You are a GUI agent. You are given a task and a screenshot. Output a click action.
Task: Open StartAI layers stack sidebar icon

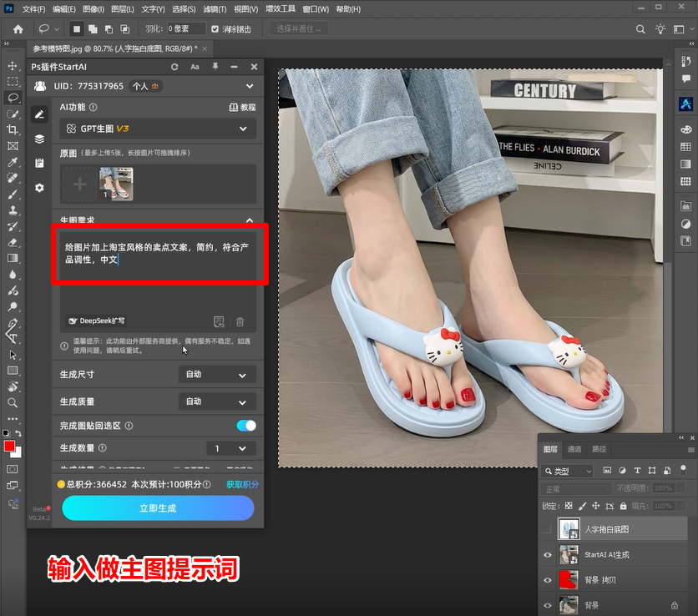39,139
